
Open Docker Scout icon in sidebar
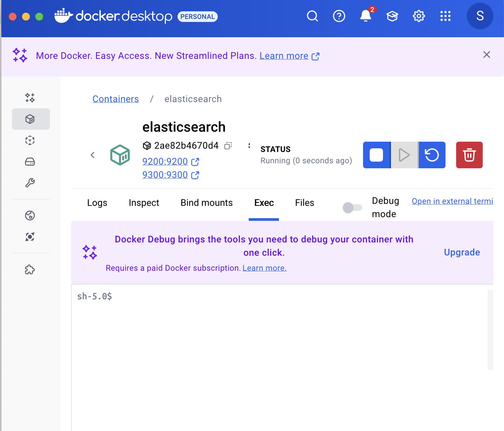(x=30, y=237)
